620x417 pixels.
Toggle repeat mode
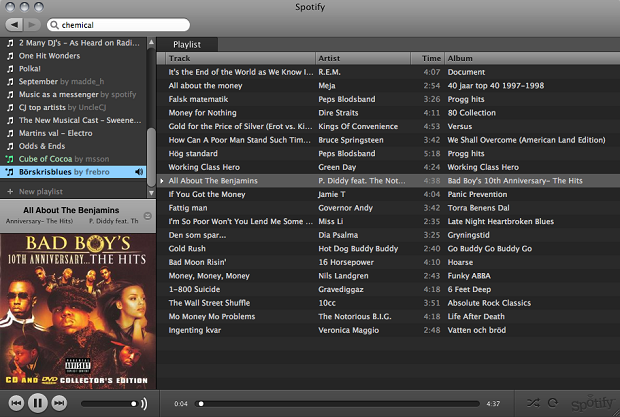pos(553,403)
